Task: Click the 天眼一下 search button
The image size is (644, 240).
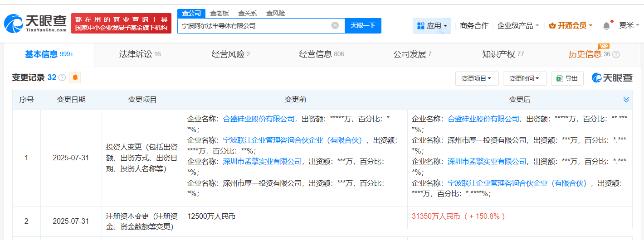Action: pyautogui.click(x=363, y=25)
